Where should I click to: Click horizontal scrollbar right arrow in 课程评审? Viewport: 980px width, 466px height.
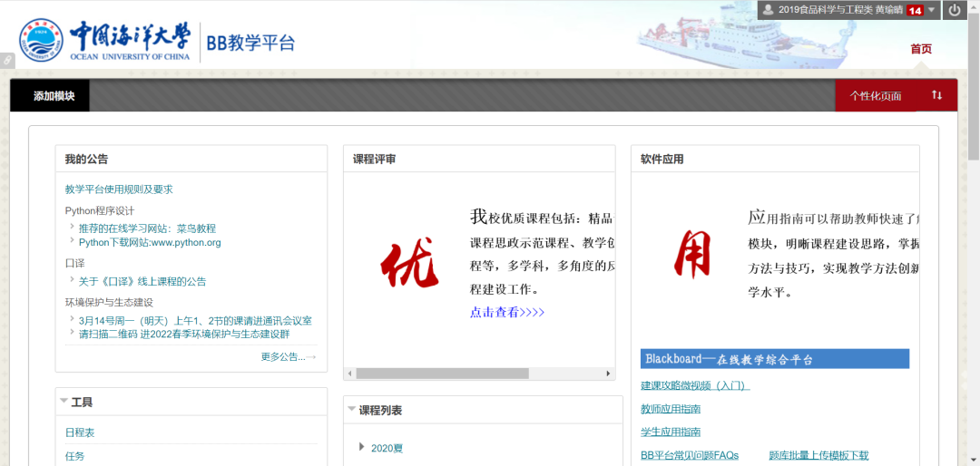click(x=608, y=374)
